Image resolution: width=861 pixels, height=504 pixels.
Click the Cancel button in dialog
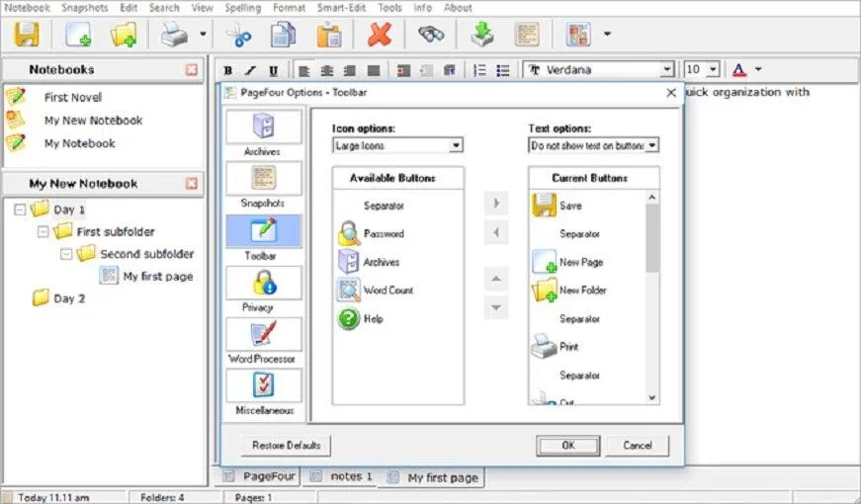[638, 445]
